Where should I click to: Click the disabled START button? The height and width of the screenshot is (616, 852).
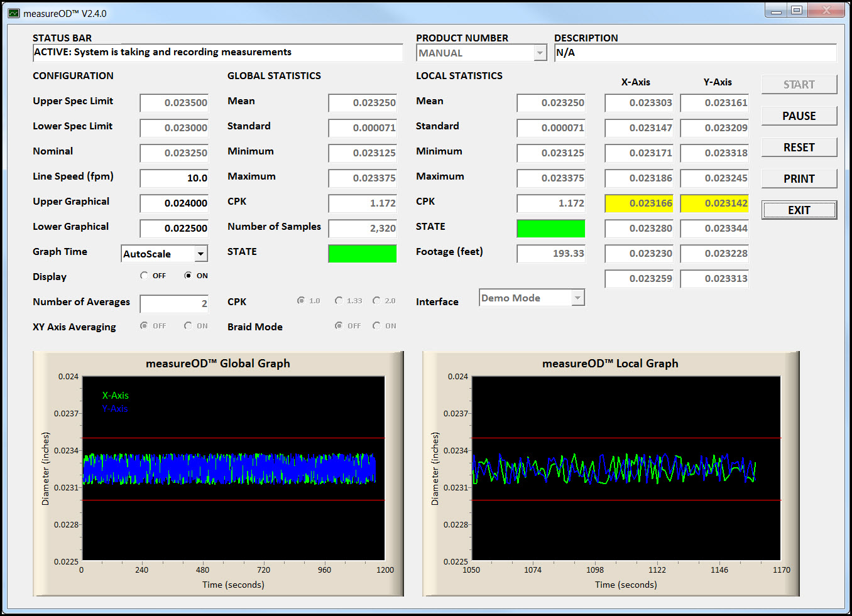coord(799,85)
